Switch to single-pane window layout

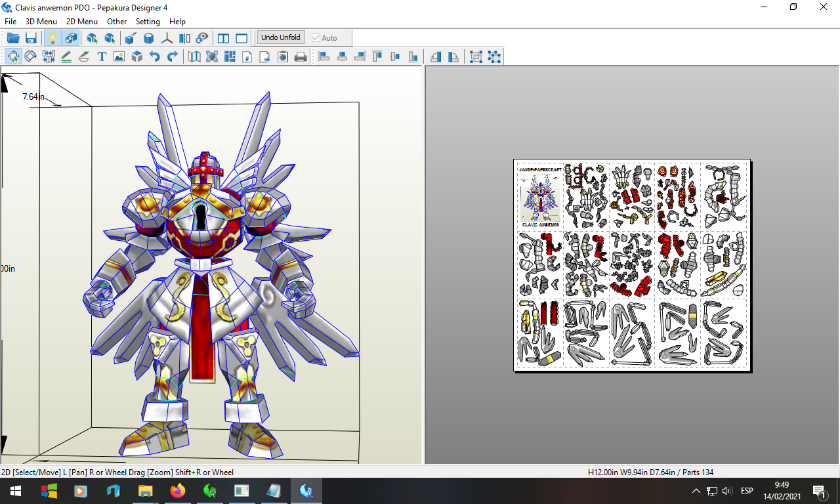(241, 38)
